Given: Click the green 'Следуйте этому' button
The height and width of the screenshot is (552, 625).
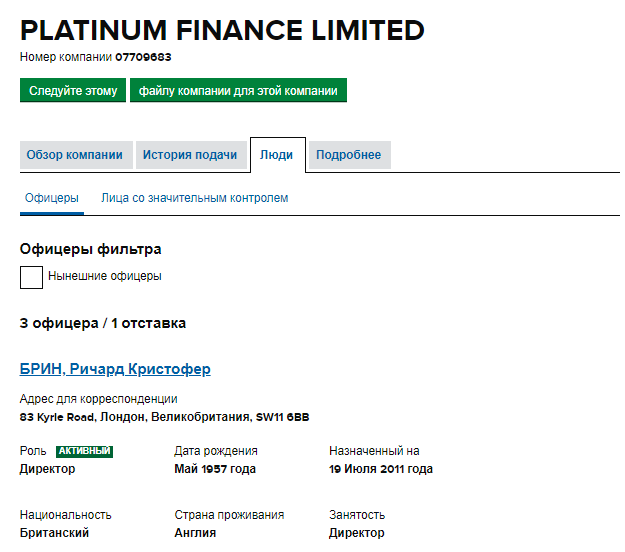Looking at the screenshot, I should tap(72, 91).
